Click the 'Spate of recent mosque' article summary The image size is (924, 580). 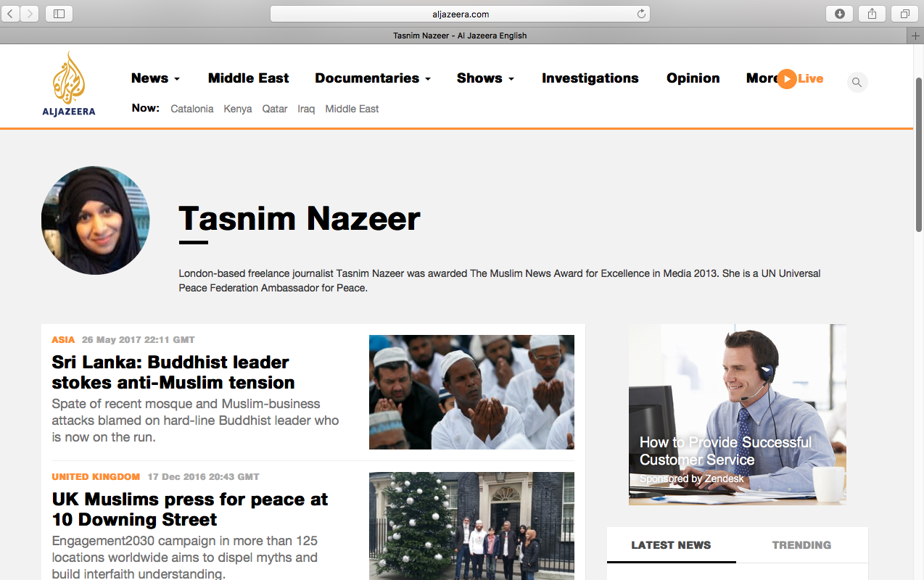tap(196, 420)
